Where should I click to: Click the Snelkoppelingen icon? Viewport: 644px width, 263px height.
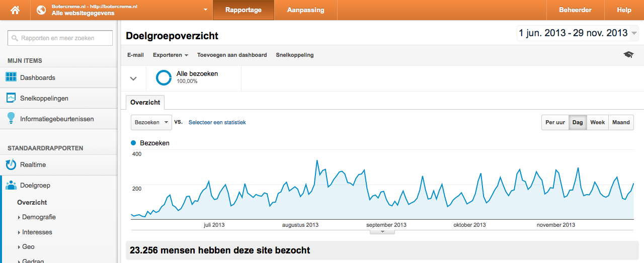pos(11,98)
